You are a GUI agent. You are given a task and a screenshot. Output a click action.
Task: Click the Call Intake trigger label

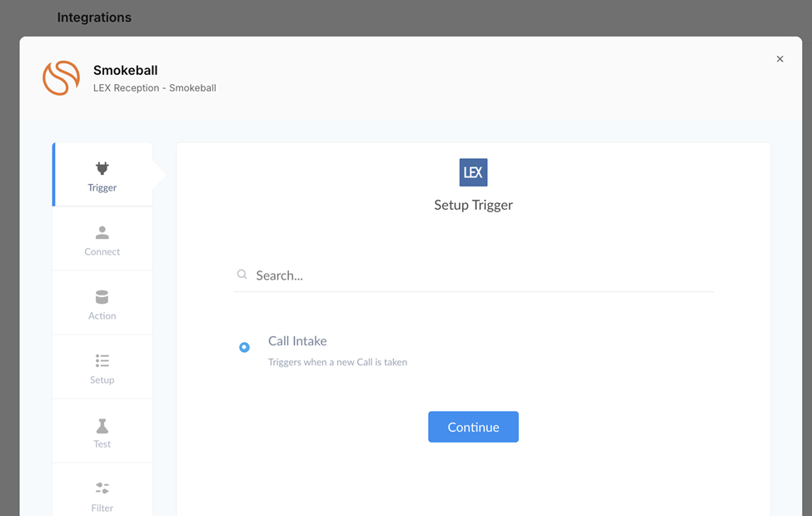click(297, 341)
